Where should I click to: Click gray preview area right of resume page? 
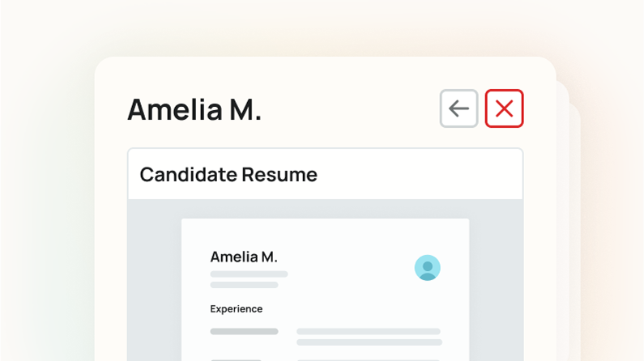point(496,283)
